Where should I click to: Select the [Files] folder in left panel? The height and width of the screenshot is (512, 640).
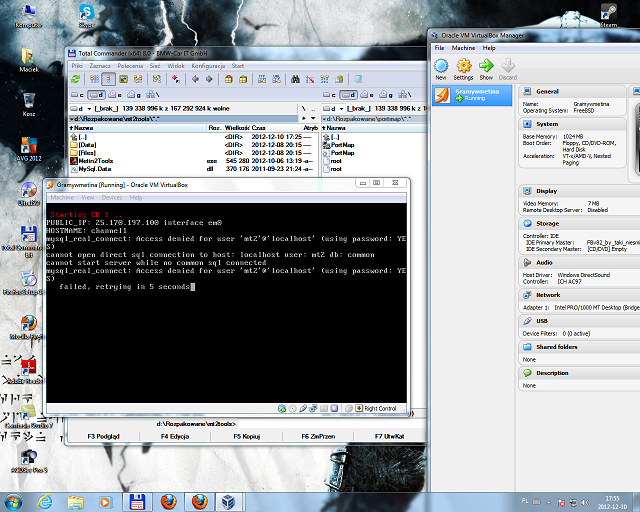point(192,153)
